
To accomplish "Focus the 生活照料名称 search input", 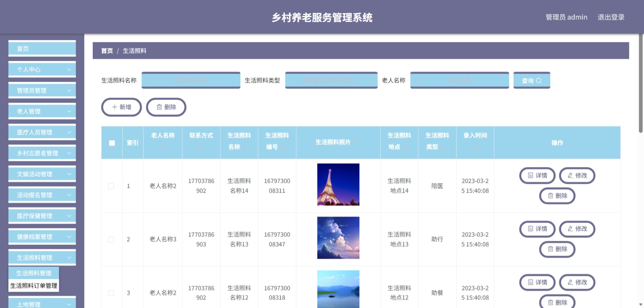I will [x=191, y=80].
